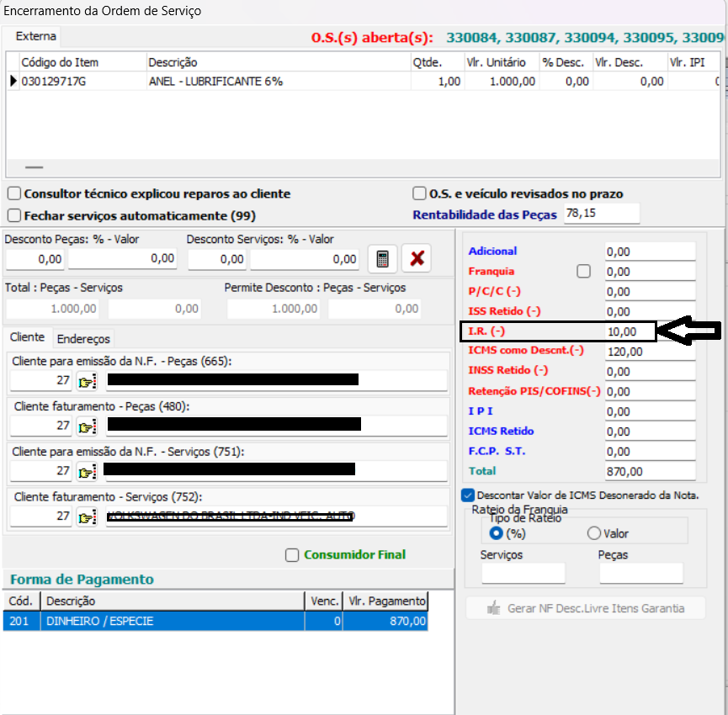728x715 pixels.
Task: Click the items grid horizontal scrollbar thumb
Action: (34, 167)
